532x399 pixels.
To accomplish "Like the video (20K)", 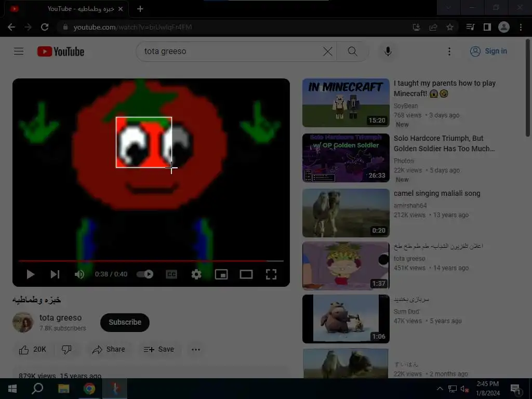I will click(33, 350).
